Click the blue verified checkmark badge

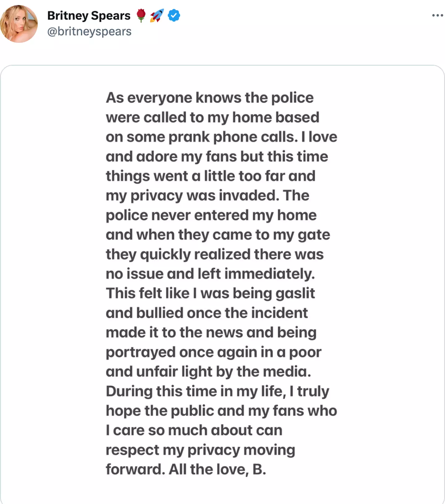tap(174, 15)
